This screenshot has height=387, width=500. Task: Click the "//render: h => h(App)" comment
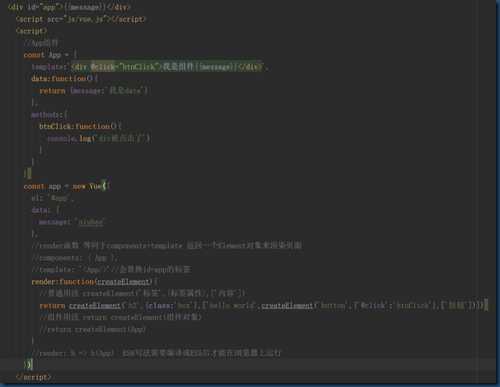157,353
